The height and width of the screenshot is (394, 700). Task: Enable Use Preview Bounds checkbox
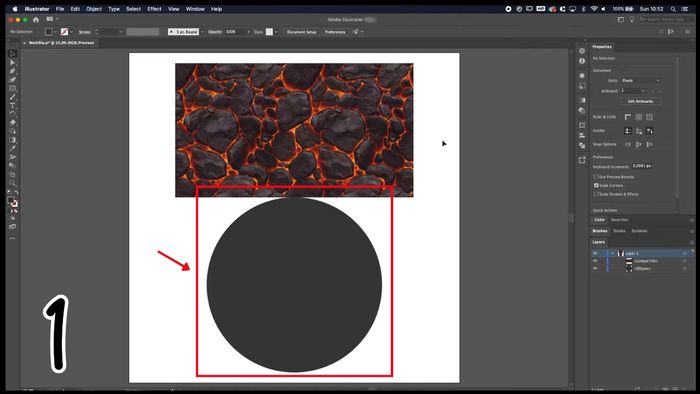coord(596,177)
